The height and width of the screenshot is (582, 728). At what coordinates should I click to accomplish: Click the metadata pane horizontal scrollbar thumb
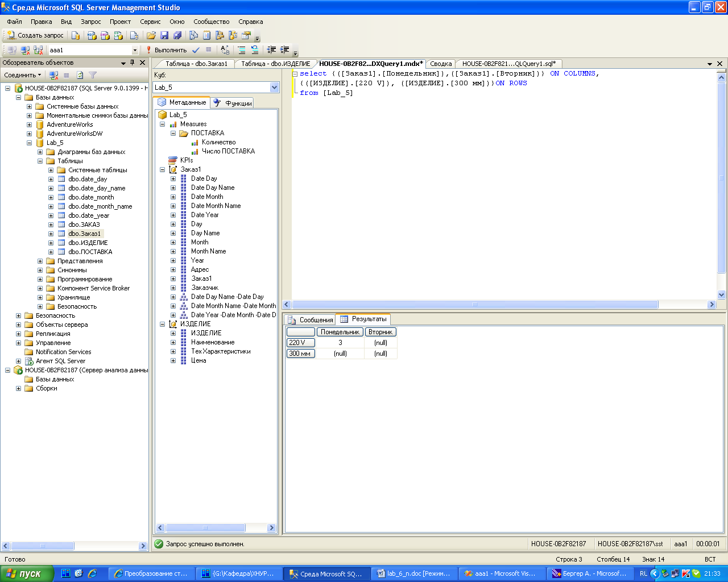(205, 528)
